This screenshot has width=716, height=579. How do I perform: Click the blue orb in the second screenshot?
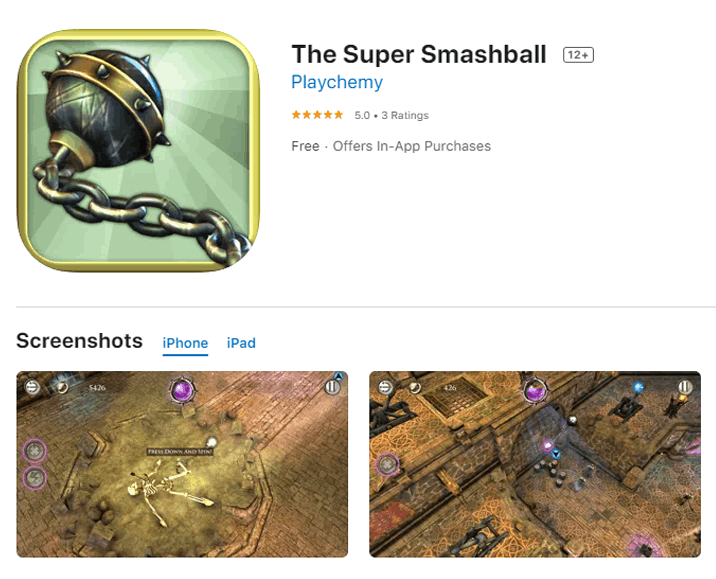(638, 387)
